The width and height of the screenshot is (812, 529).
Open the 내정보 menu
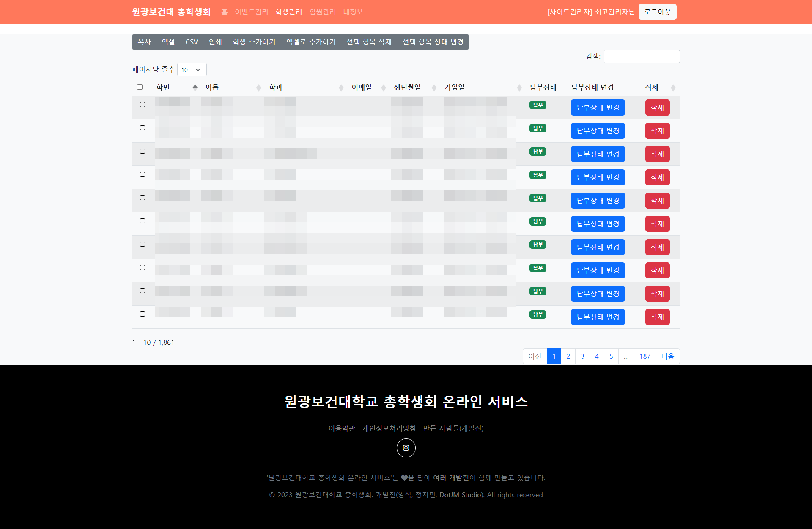pos(353,12)
